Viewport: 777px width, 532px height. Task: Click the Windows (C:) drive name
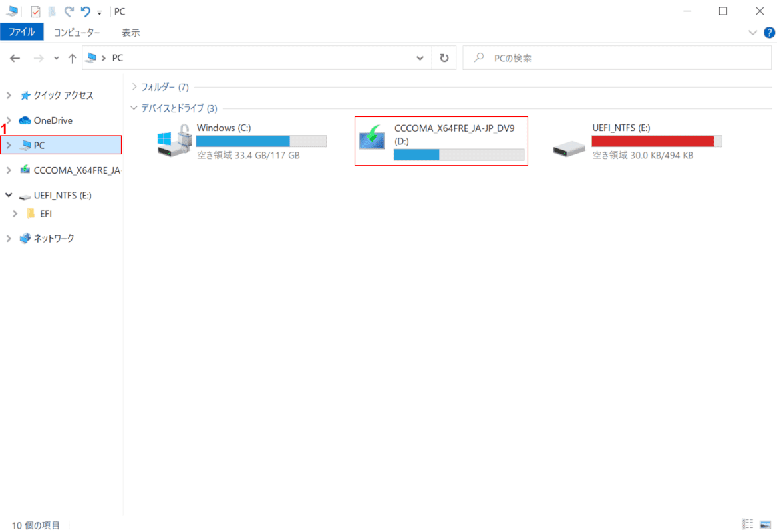tap(224, 128)
